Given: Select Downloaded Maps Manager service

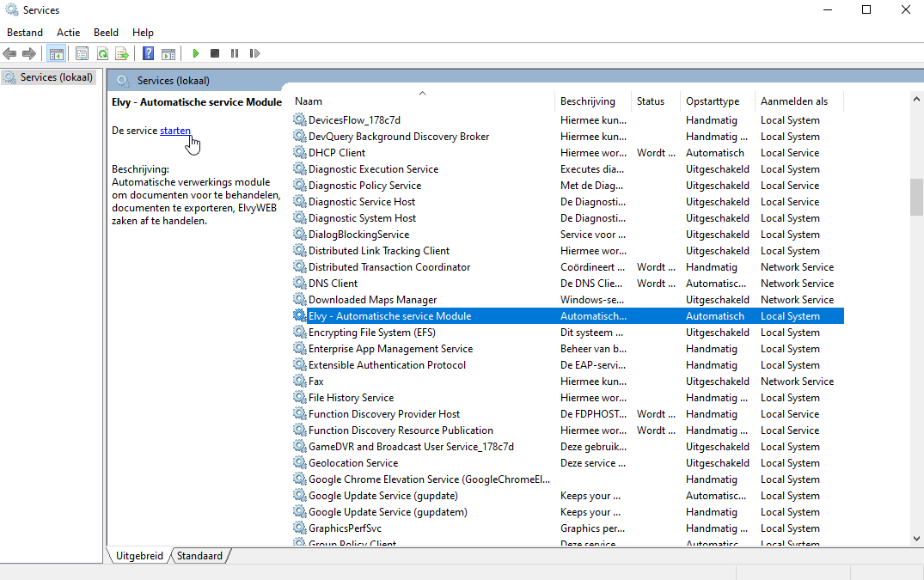Looking at the screenshot, I should (x=568, y=300).
